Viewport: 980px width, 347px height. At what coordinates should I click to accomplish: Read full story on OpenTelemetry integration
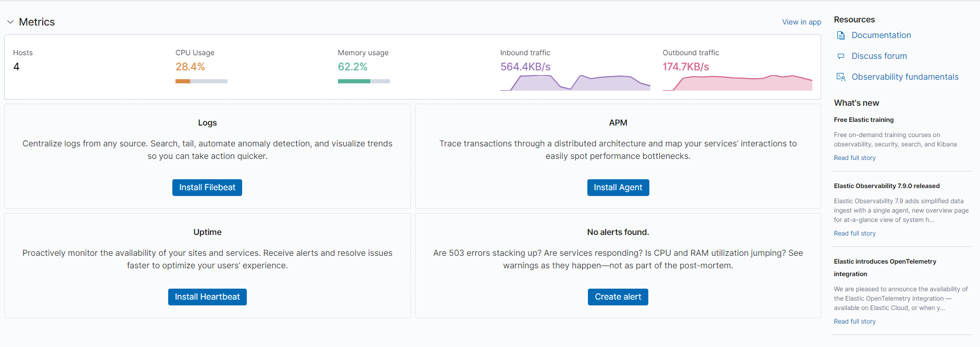[855, 321]
